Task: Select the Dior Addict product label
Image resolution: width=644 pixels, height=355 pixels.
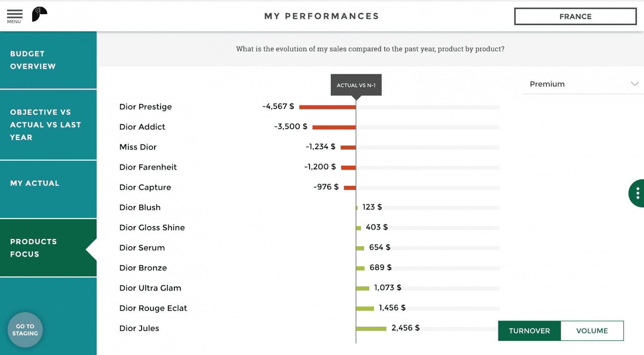Action: point(142,127)
